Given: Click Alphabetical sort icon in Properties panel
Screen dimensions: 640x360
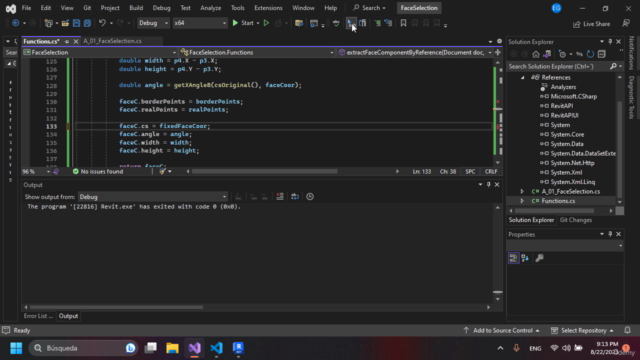Looking at the screenshot, I should [525, 258].
